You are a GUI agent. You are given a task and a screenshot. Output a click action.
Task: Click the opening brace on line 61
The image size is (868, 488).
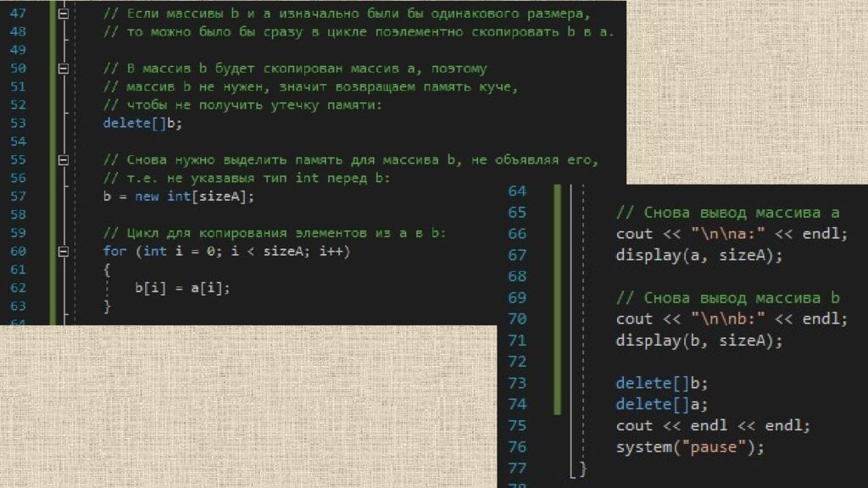click(107, 270)
